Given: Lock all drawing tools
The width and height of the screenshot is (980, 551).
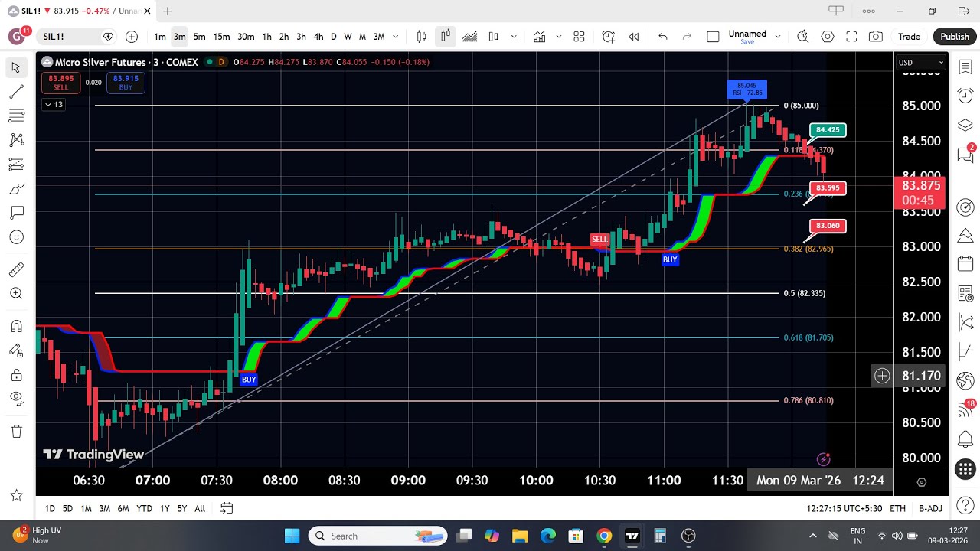Looking at the screenshot, I should [16, 375].
